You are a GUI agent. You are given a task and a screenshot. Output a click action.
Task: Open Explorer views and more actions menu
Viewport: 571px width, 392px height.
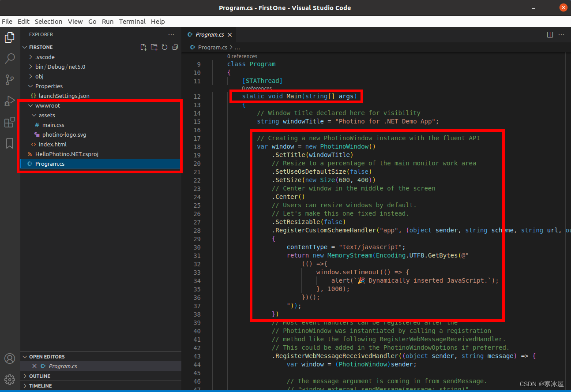[x=171, y=34]
